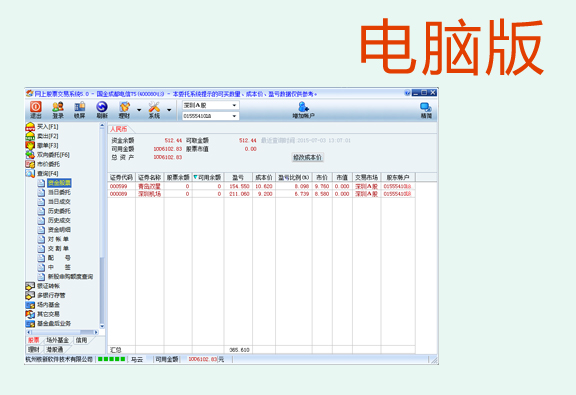Click the help icon in title bar
Image resolution: width=576 pixels, height=395 pixels.
tap(407, 93)
